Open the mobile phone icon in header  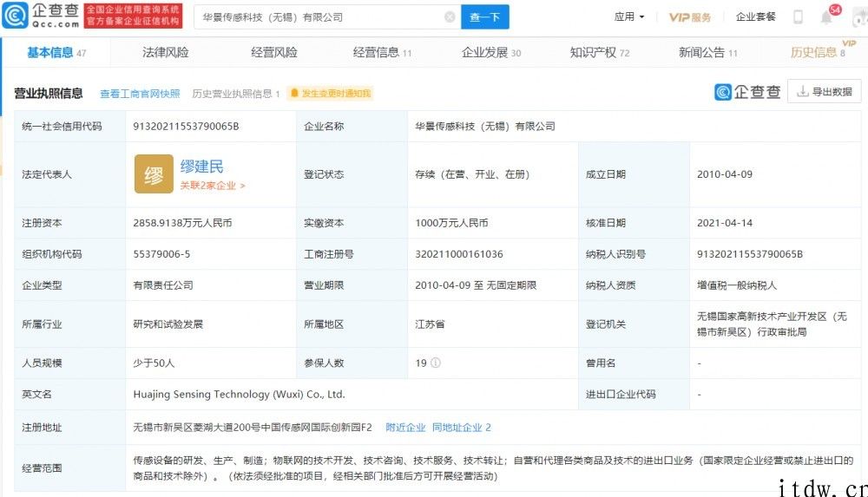click(798, 17)
